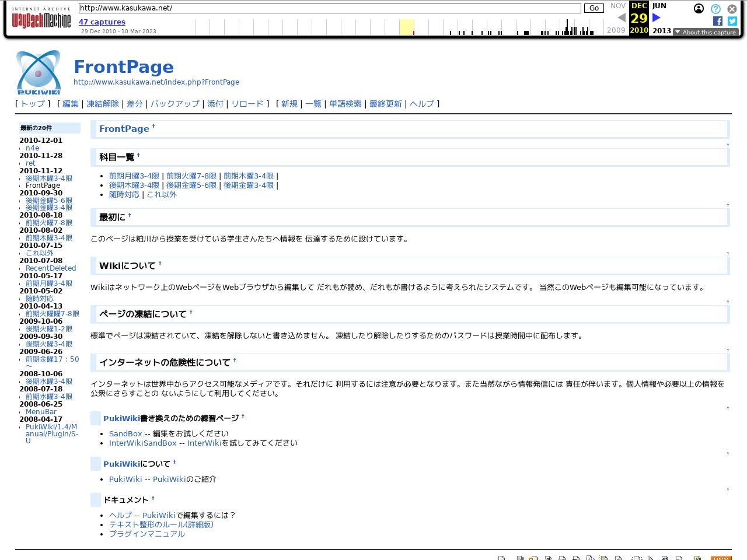This screenshot has width=747, height=560.
Task: Select 単語検索 in the wiki navigation menu
Action: (x=345, y=104)
